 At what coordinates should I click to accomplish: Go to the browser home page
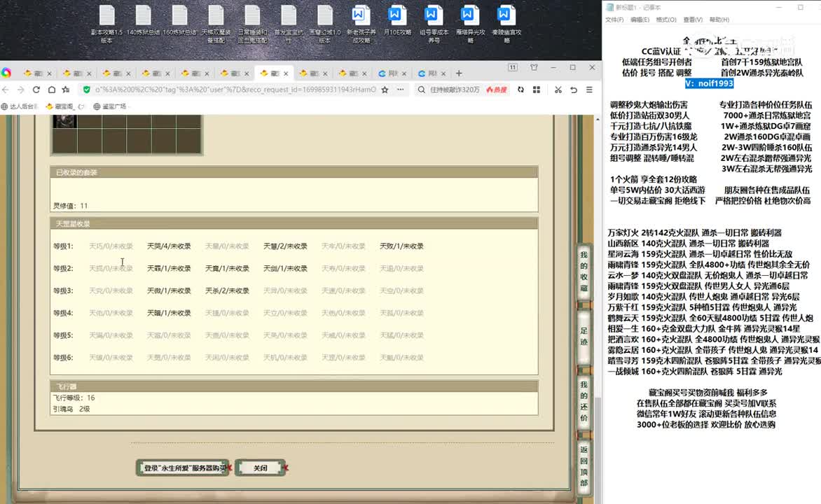pos(51,90)
